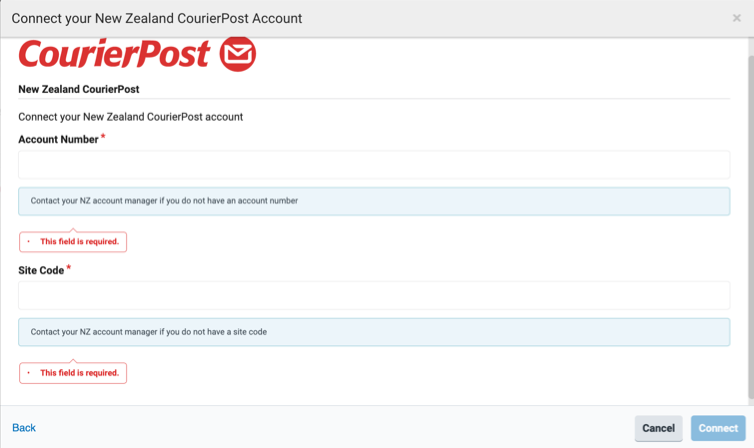Click the site code help message
The image size is (754, 448).
click(374, 332)
